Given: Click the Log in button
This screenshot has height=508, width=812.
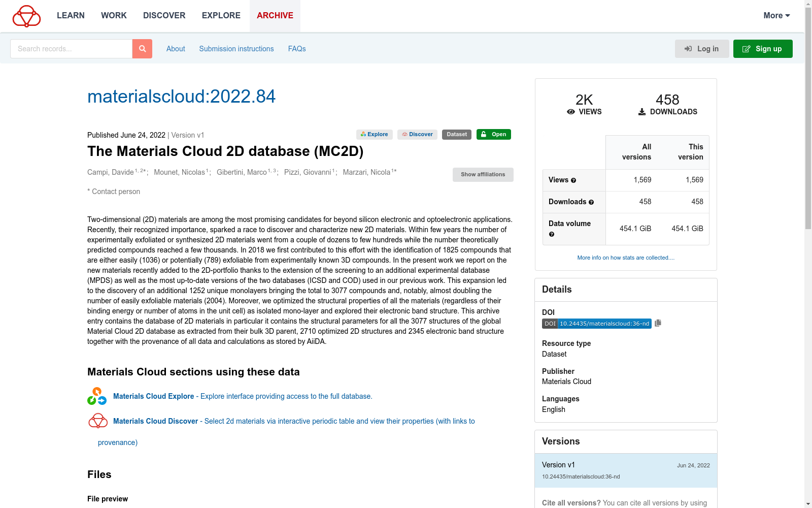Looking at the screenshot, I should coord(702,49).
